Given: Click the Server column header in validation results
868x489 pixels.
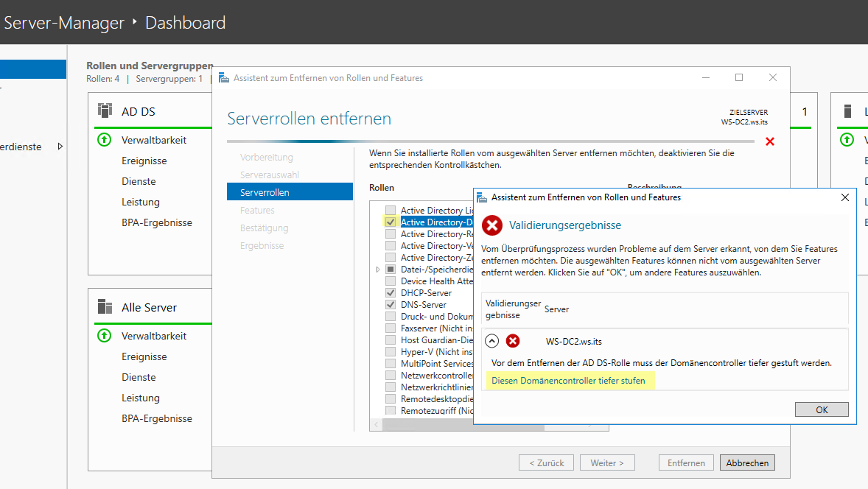Looking at the screenshot, I should (x=556, y=309).
